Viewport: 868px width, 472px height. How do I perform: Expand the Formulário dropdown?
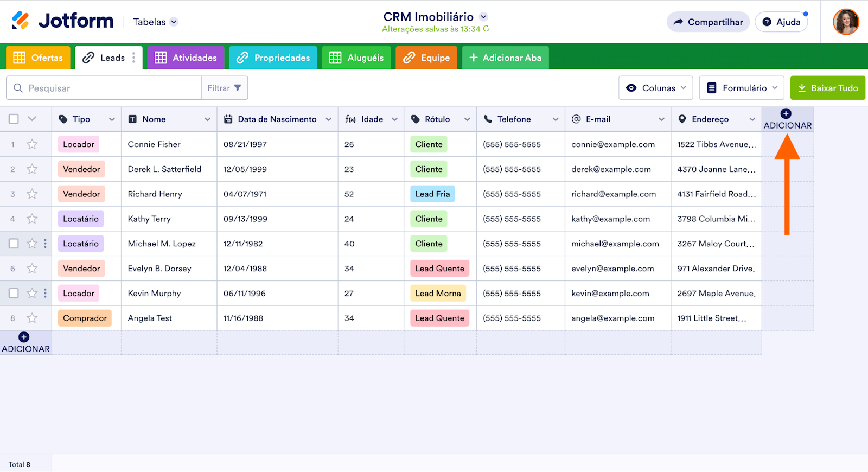pos(742,88)
